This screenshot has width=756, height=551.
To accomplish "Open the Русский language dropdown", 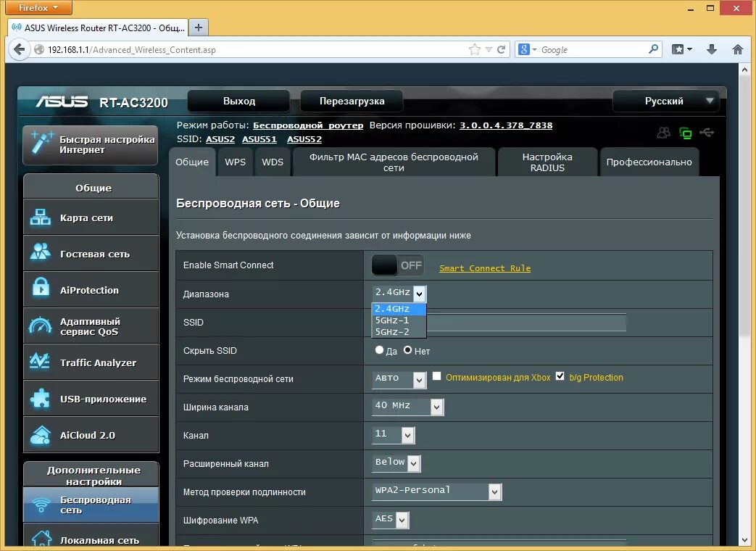I will tap(666, 101).
